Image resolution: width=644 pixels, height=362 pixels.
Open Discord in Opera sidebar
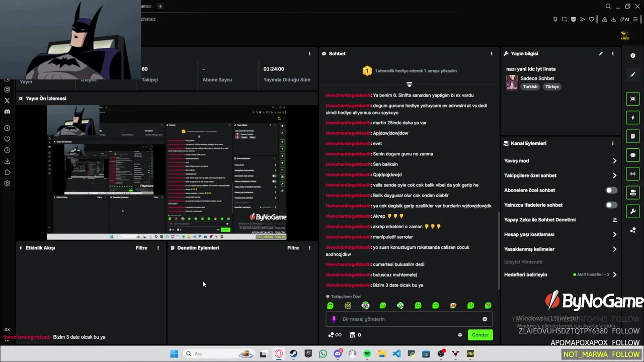tap(7, 112)
